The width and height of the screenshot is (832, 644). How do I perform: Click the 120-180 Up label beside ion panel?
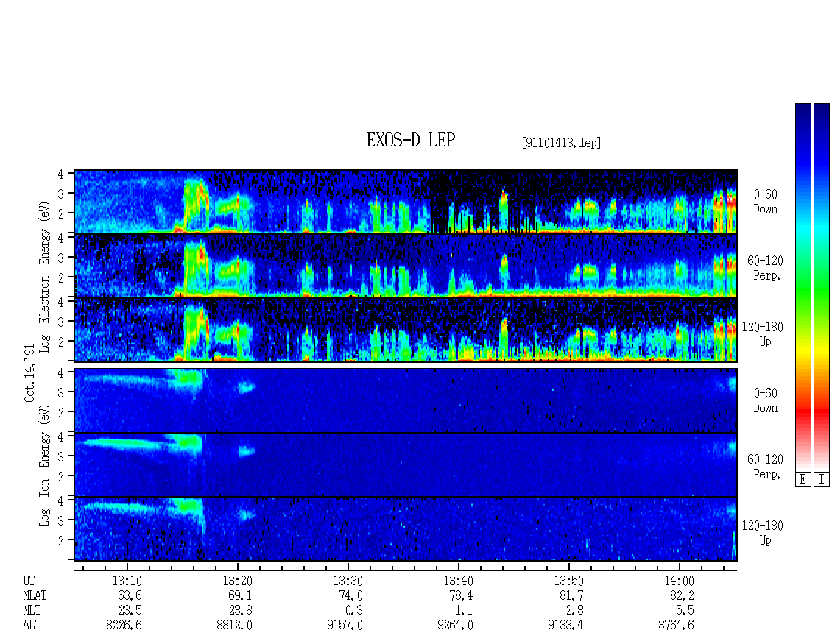[x=763, y=533]
